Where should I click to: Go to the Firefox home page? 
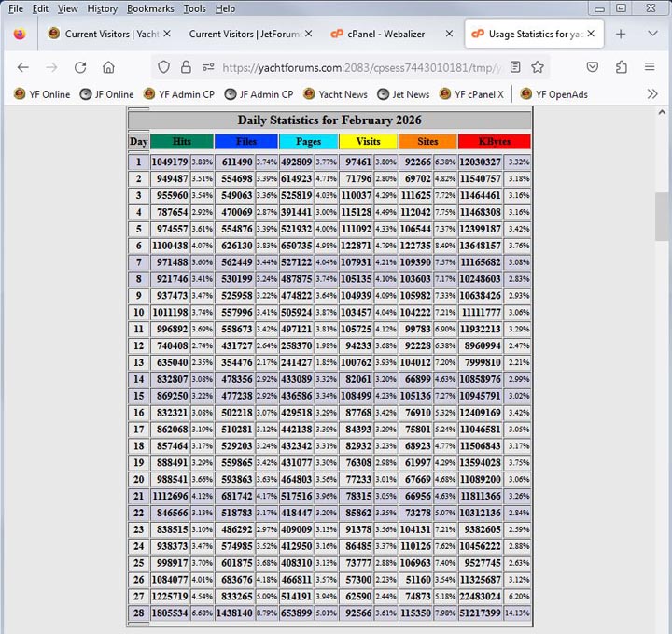click(108, 67)
